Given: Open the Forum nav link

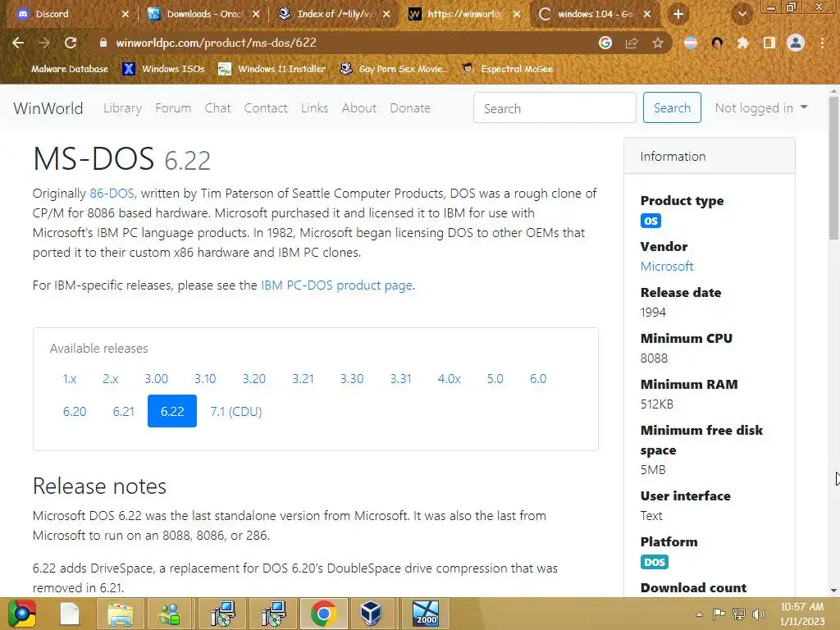Looking at the screenshot, I should pos(173,108).
